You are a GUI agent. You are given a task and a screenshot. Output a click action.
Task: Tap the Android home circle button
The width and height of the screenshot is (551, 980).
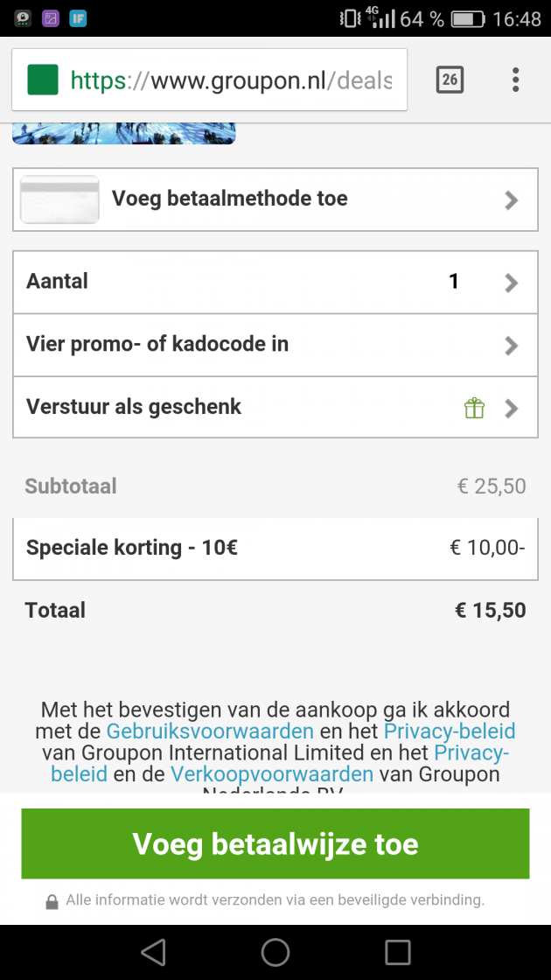[275, 953]
